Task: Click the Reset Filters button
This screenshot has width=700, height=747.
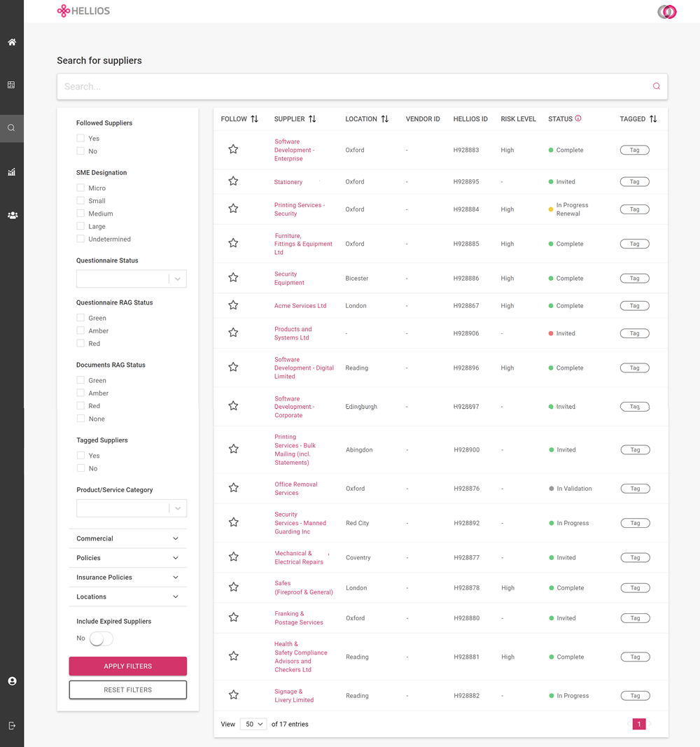Action: (127, 690)
